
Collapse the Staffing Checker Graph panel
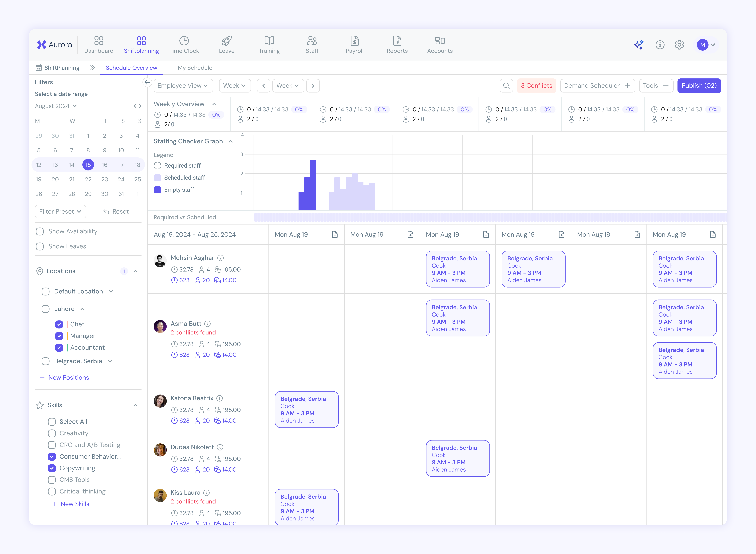tap(231, 142)
